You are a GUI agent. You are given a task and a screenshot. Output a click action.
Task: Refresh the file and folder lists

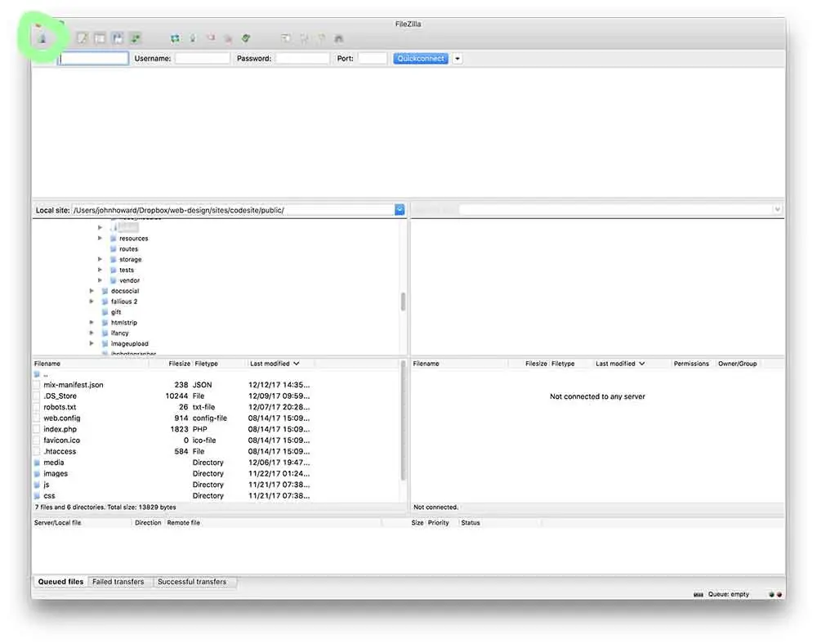point(175,38)
